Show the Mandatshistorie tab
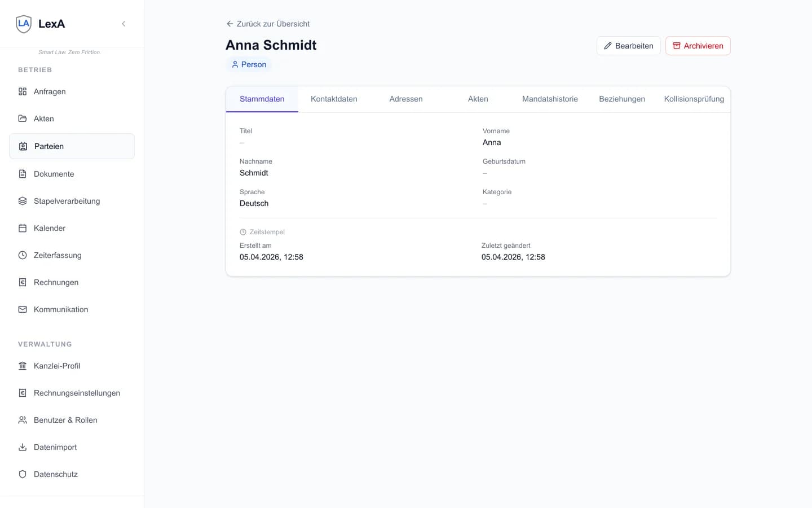This screenshot has width=812, height=508. (550, 99)
